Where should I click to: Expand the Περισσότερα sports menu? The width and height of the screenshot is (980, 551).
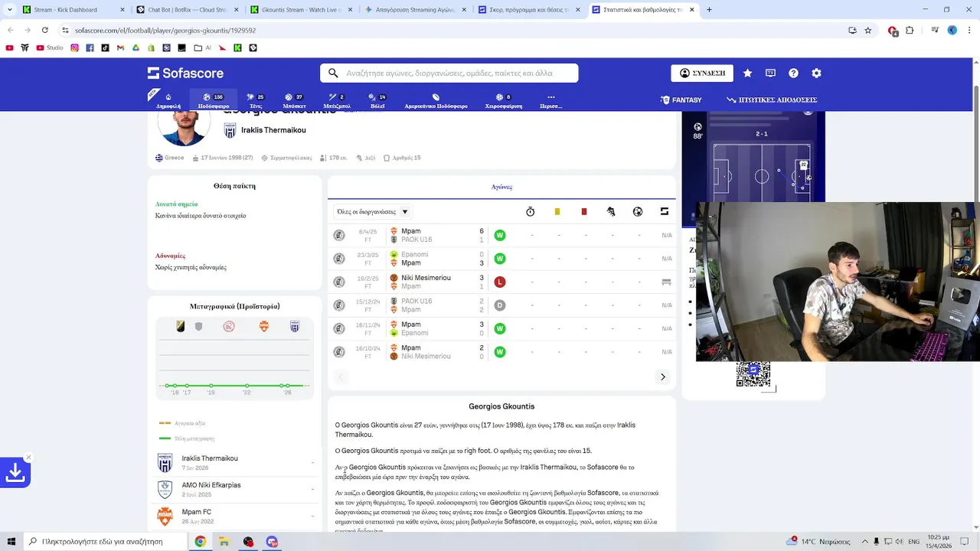[x=550, y=100]
